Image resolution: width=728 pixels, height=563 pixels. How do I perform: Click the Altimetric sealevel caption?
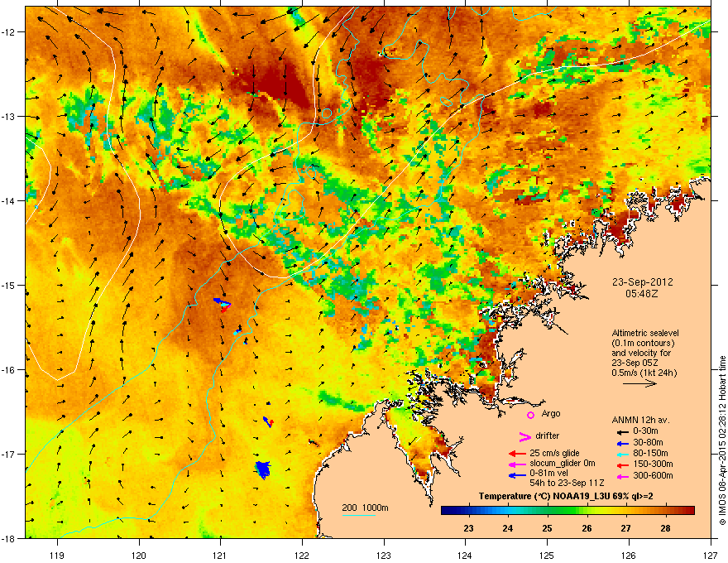(x=645, y=333)
